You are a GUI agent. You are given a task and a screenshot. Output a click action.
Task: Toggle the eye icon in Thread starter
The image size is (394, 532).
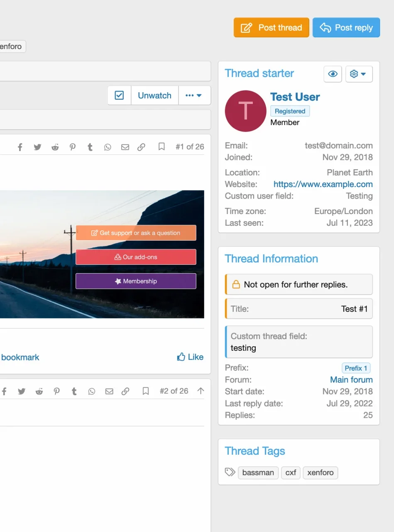[x=333, y=74]
